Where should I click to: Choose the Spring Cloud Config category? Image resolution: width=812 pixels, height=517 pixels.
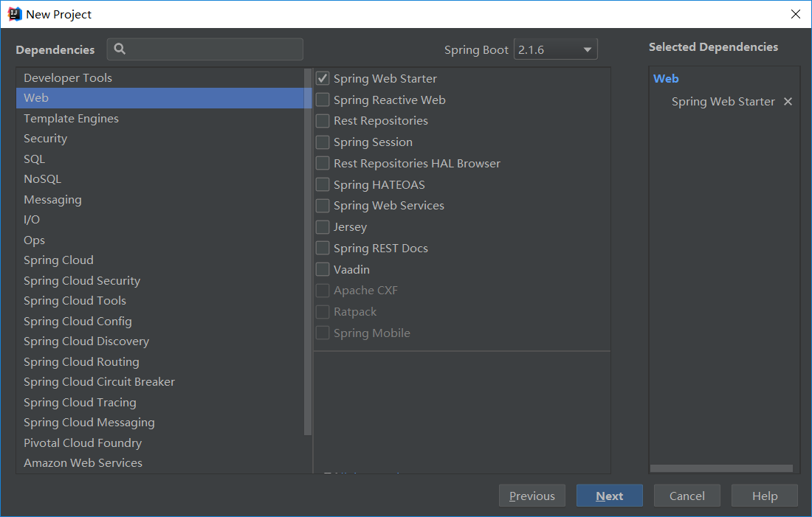(x=160, y=321)
